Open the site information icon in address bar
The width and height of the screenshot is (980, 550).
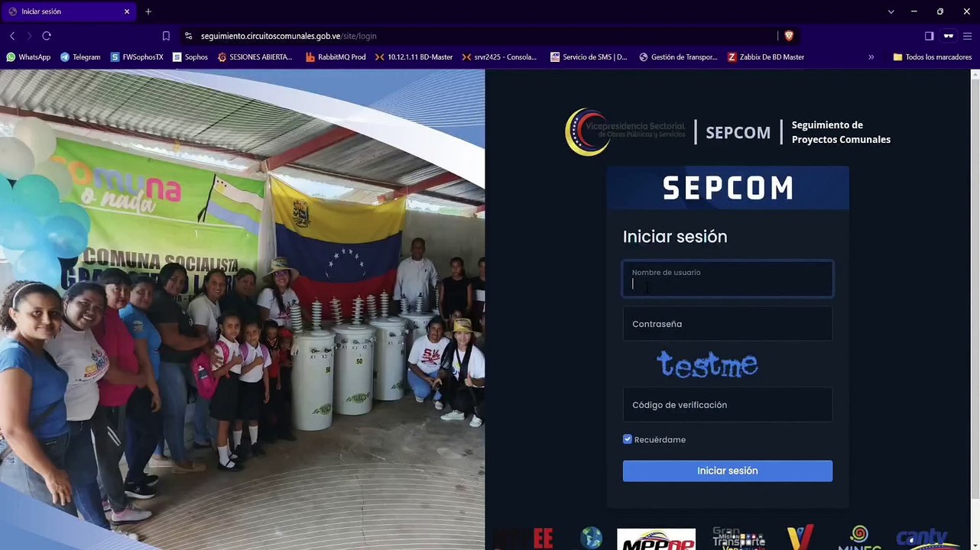pos(188,36)
